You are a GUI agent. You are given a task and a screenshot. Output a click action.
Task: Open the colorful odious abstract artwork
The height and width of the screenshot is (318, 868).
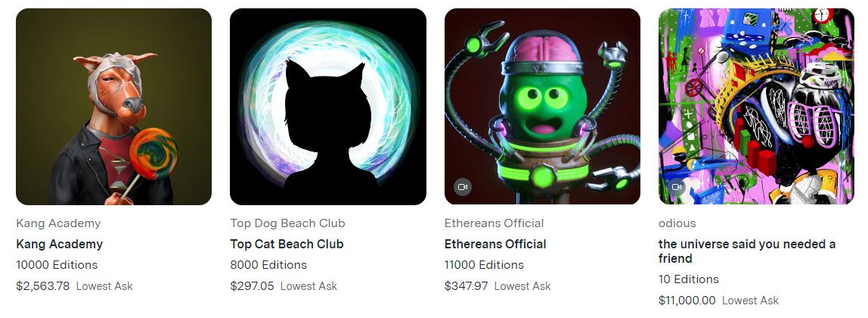pos(756,106)
